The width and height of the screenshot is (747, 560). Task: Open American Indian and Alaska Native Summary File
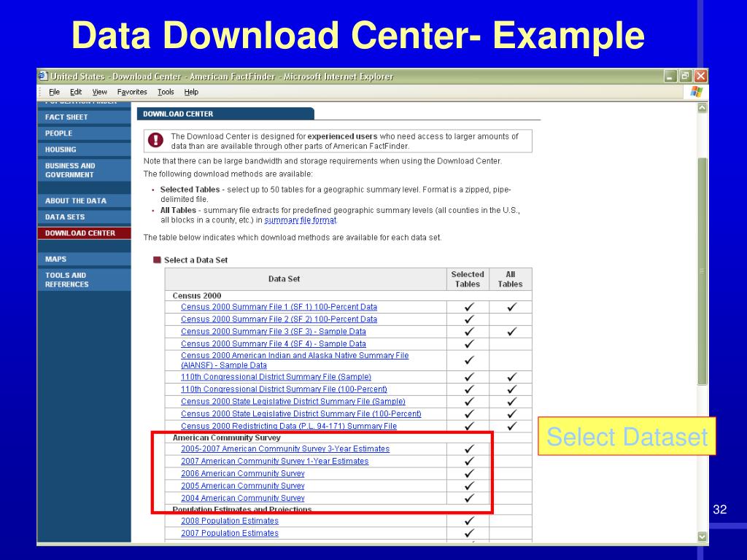click(295, 360)
